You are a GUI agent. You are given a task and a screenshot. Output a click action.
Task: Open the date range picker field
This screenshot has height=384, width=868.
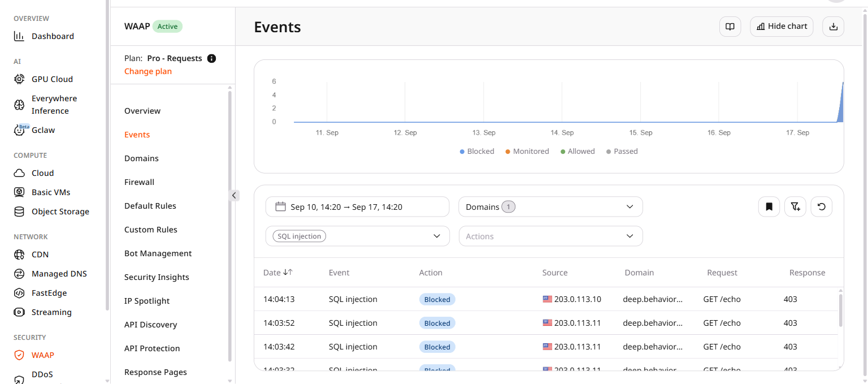[x=358, y=206]
